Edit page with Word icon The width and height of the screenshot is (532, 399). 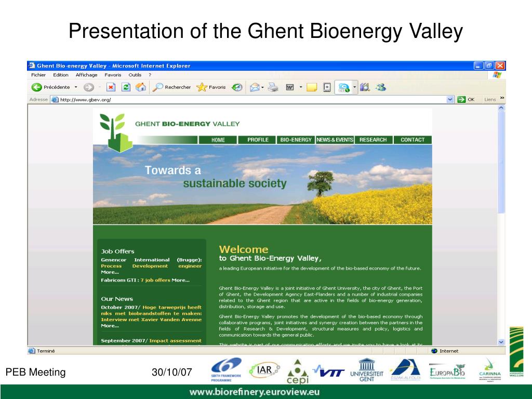pos(290,87)
